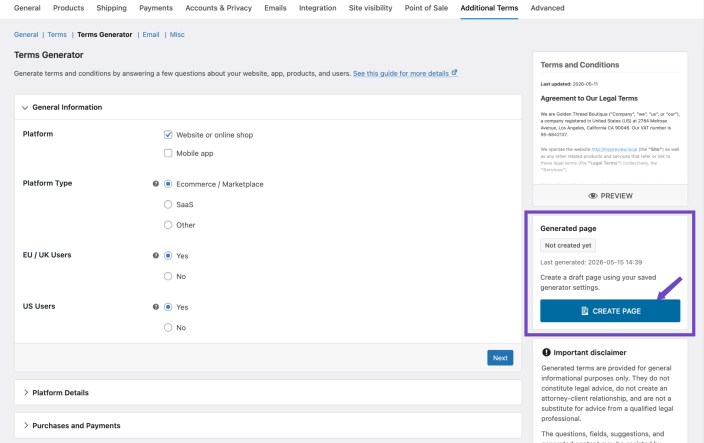Toggle the Website or online shop checkbox
Screen dimensions: 704x443
coord(168,135)
